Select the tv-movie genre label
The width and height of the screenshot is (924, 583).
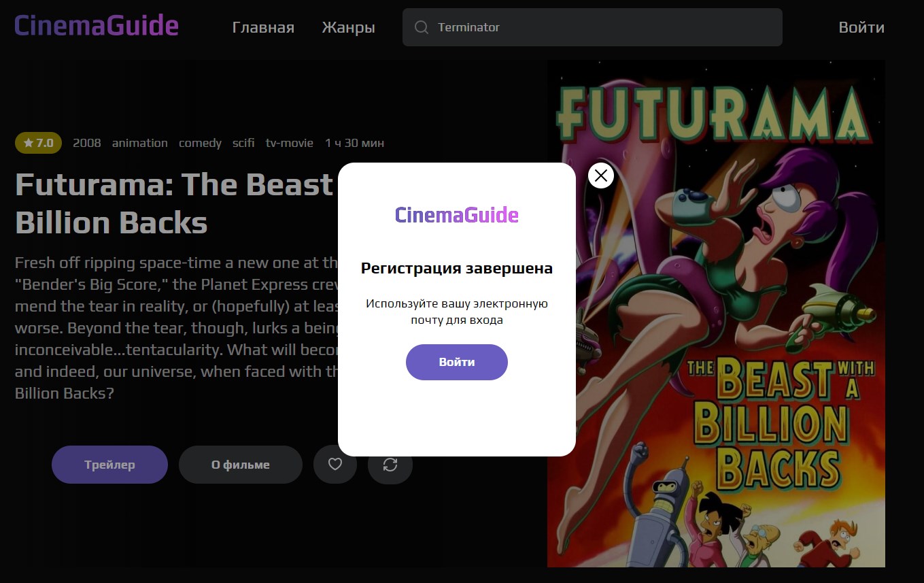coord(290,143)
